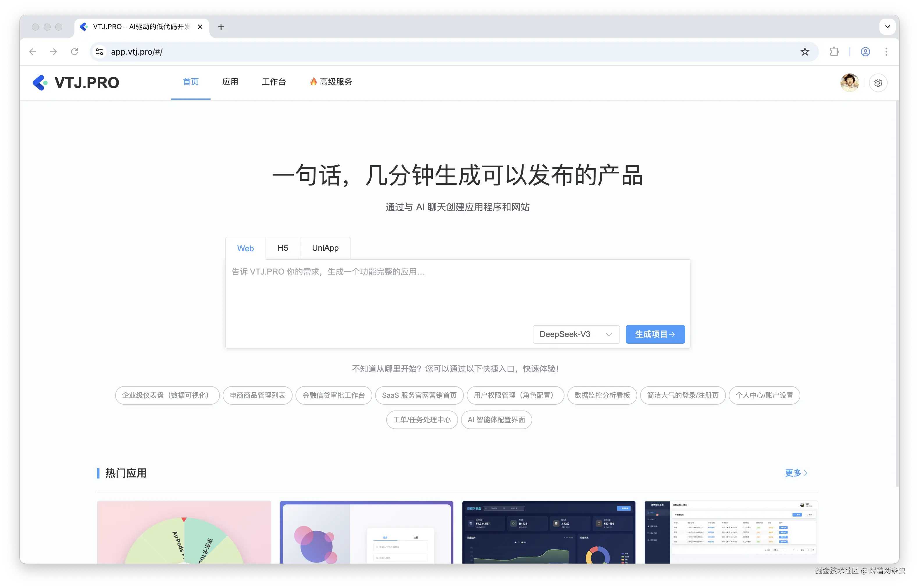Screen dimensions: 919x588
Task: Click the user avatar picture
Action: coord(849,83)
